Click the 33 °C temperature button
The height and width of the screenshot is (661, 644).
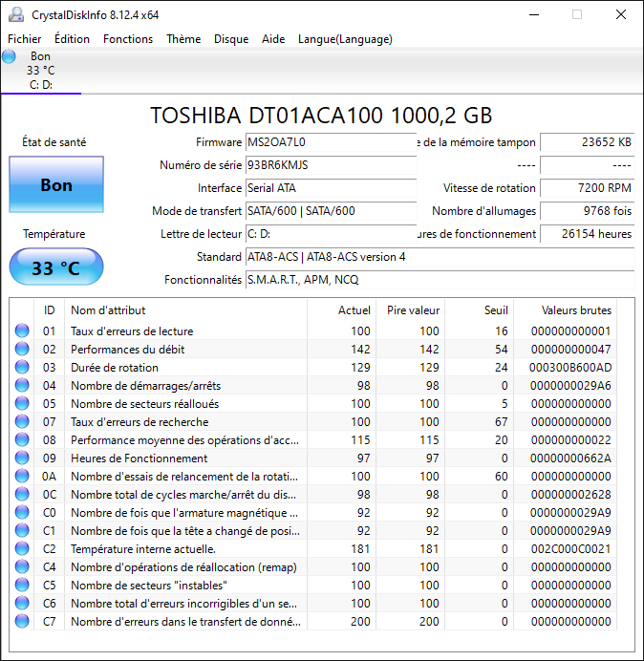[56, 267]
